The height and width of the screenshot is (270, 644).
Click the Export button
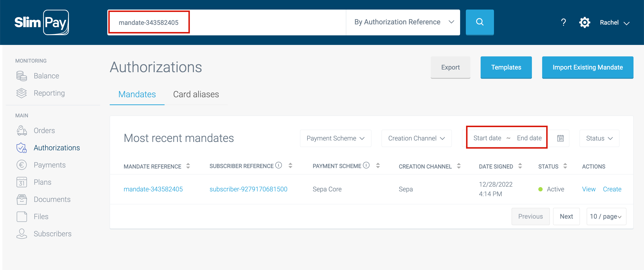450,67
